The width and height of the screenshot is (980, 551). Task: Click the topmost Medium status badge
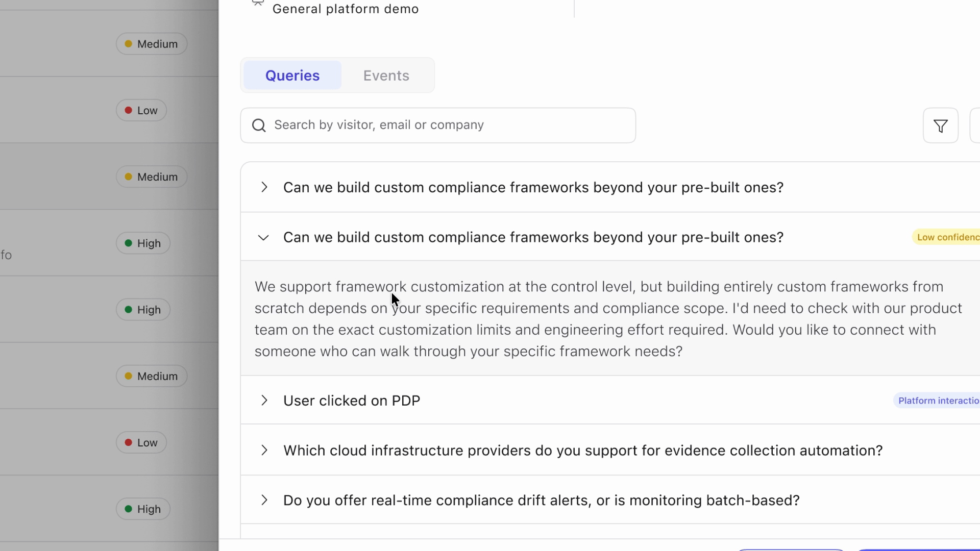point(152,44)
